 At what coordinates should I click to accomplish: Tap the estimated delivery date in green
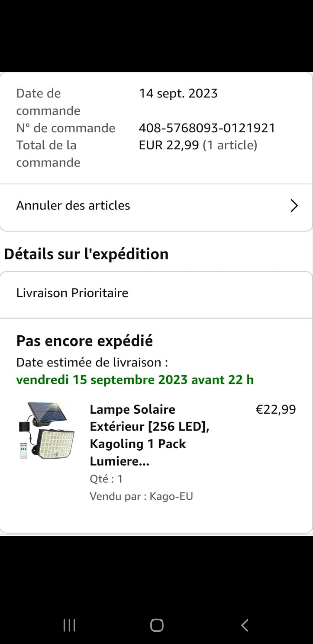(x=135, y=380)
